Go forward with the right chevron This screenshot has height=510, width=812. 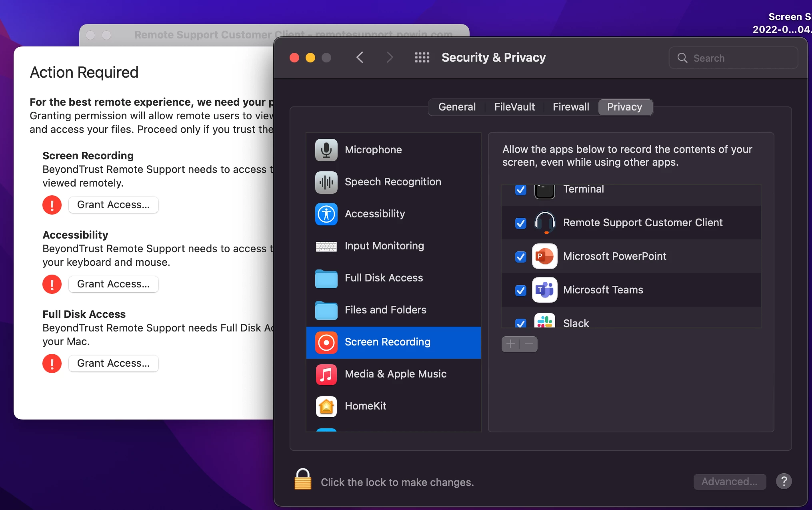(390, 58)
